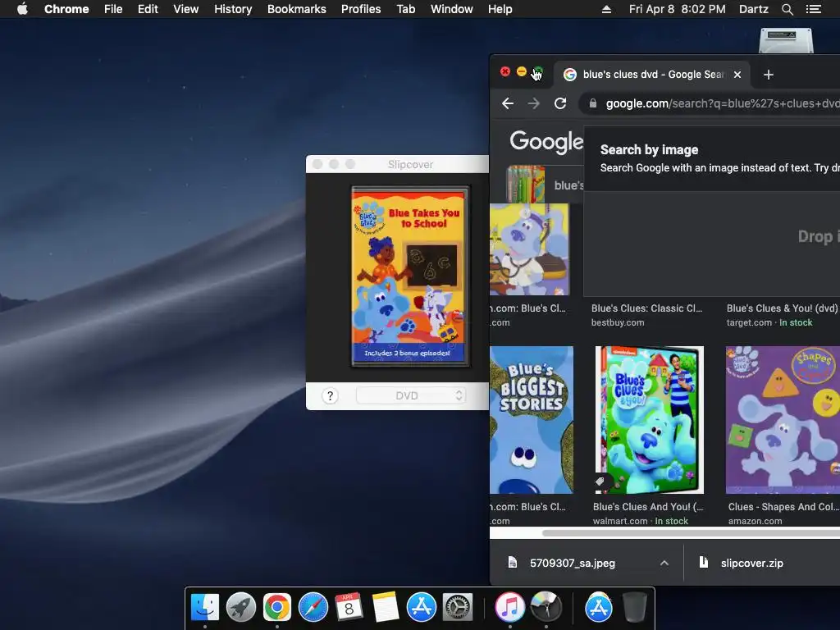Click the Blue's Clues & You! (dvd) title
Screen dimensions: 840x630
point(782,308)
